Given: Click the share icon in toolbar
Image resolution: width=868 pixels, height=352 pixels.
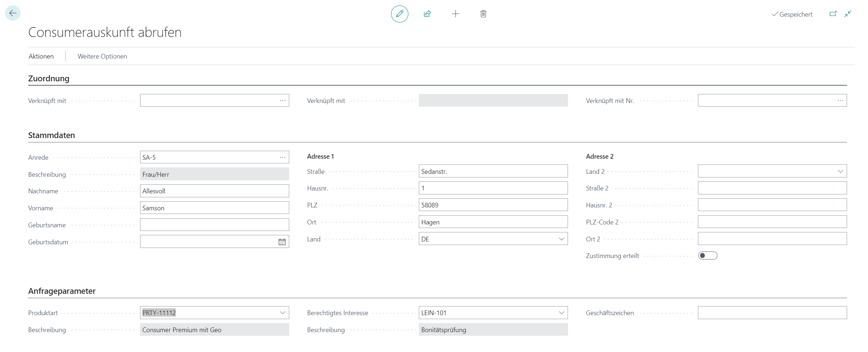Looking at the screenshot, I should (427, 14).
